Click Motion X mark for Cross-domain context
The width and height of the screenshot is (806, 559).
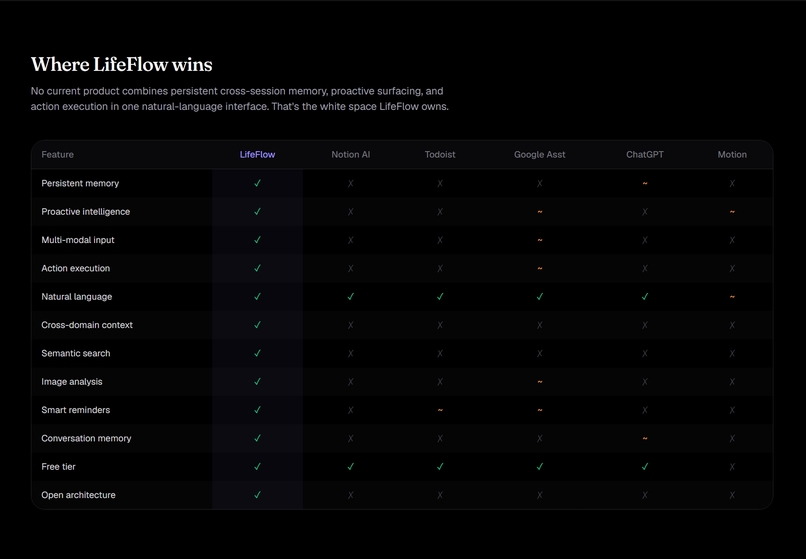(732, 325)
